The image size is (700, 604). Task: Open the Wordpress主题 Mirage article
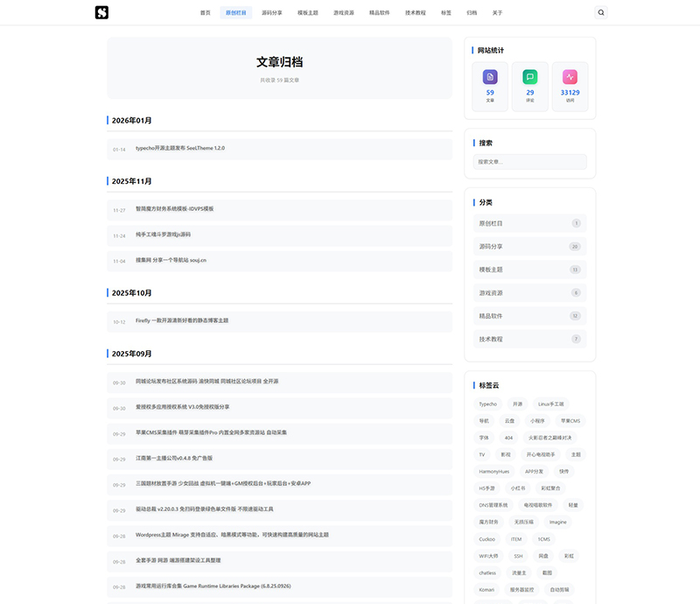[x=232, y=535]
